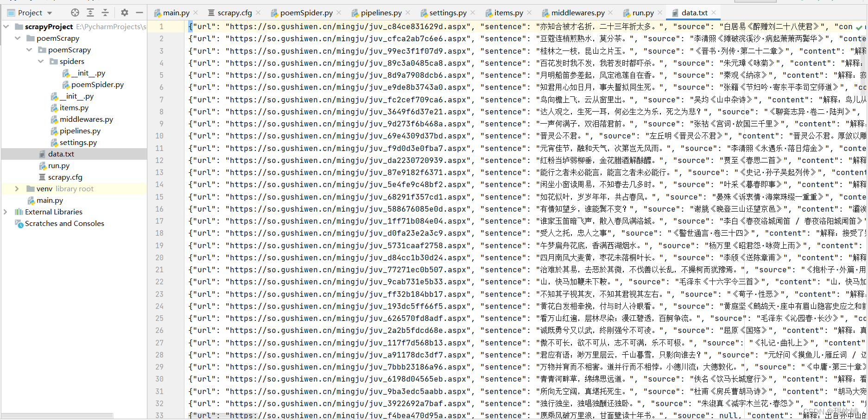868x420 pixels.
Task: Click the scrapyProject folder icon
Action: tap(19, 26)
